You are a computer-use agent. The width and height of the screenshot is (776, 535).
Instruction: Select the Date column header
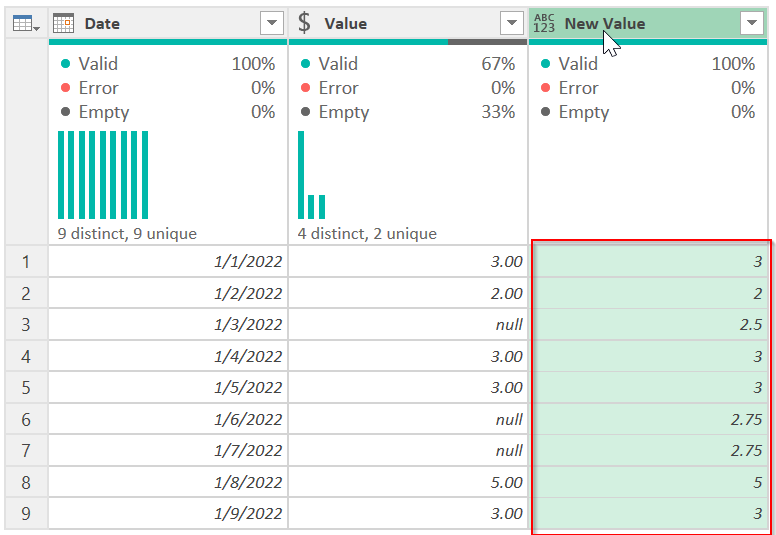(168, 23)
